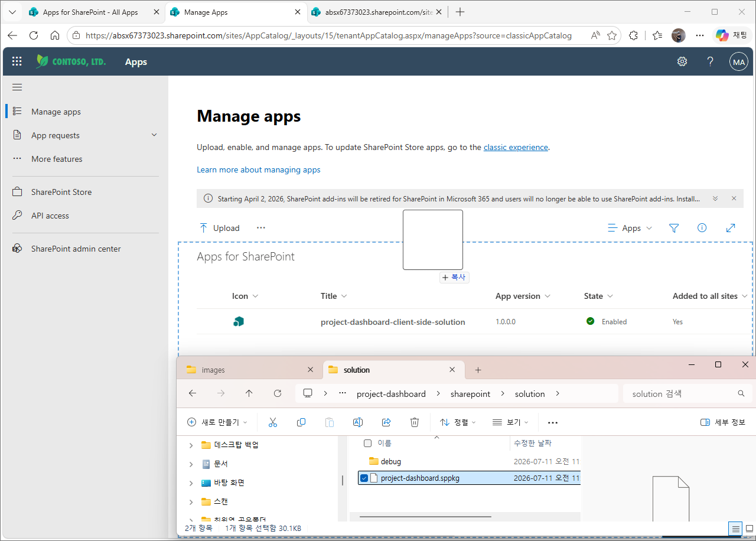The width and height of the screenshot is (756, 541).
Task: Click the help question mark icon
Action: [711, 61]
